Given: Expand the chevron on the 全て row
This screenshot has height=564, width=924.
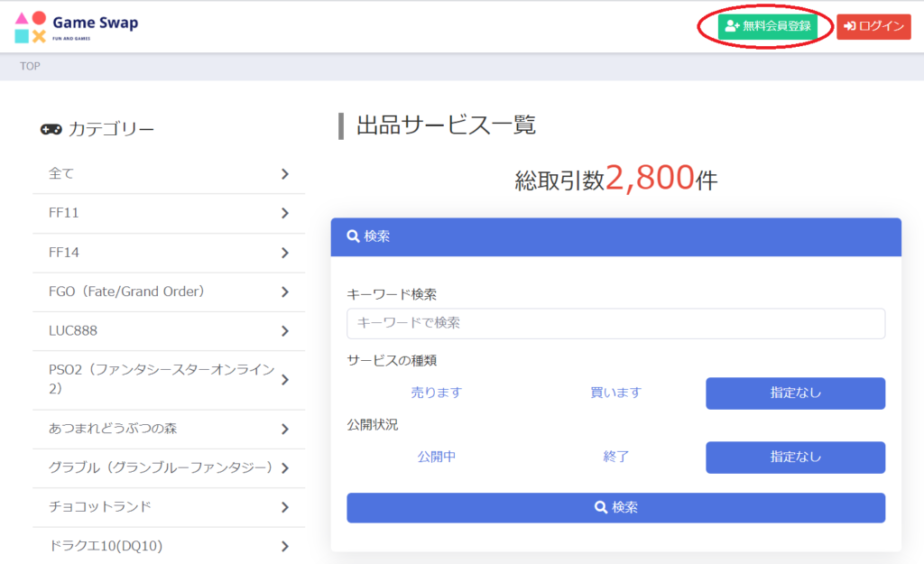Looking at the screenshot, I should 285,174.
